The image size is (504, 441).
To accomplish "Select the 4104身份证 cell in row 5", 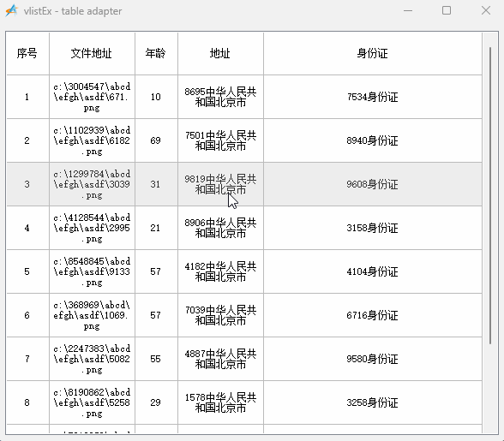I will tap(373, 271).
